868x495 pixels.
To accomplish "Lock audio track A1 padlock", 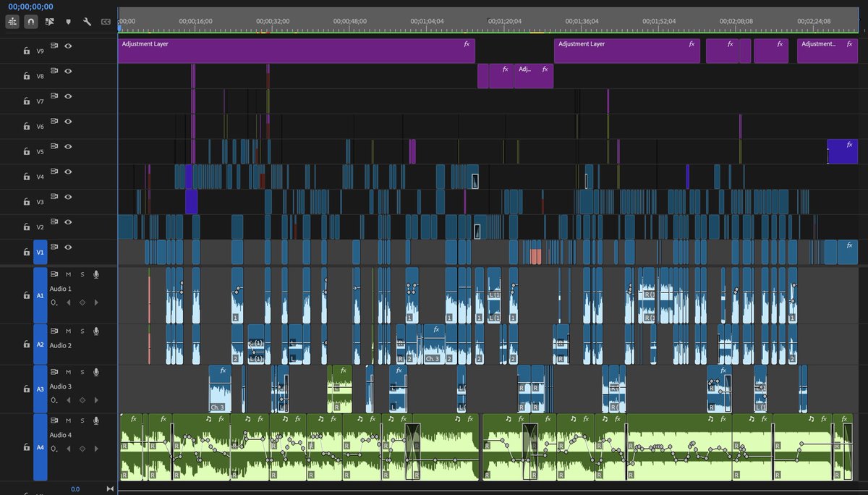I will [26, 295].
